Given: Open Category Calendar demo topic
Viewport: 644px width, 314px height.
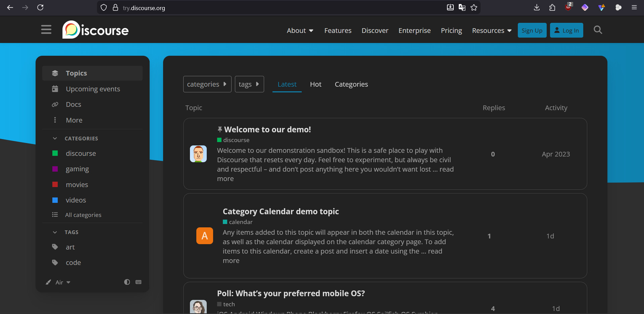Looking at the screenshot, I should (281, 212).
